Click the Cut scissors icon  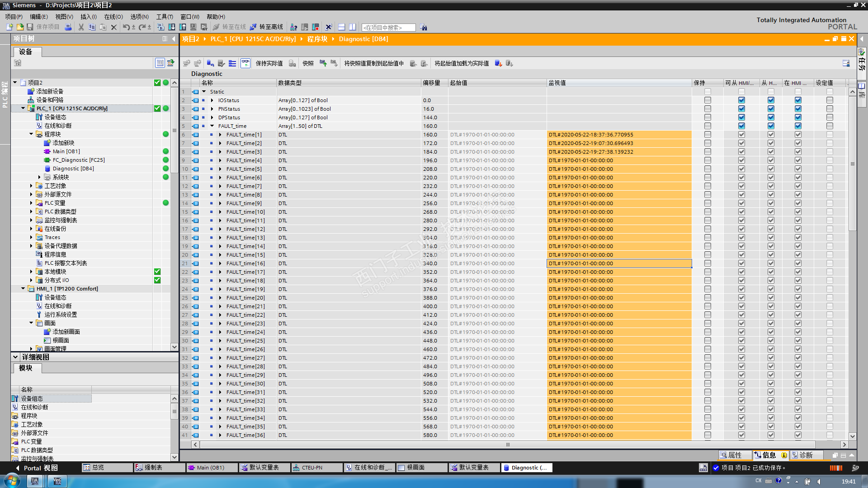81,27
